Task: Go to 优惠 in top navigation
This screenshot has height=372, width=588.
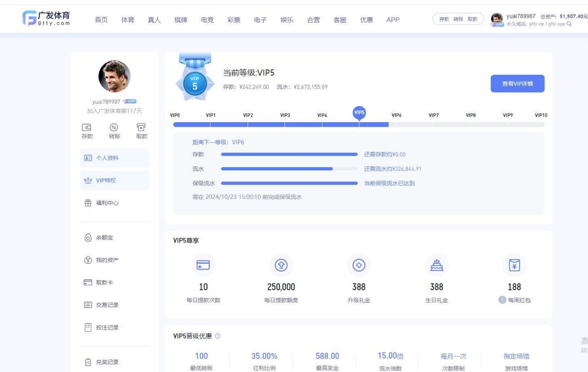Action: click(x=367, y=20)
